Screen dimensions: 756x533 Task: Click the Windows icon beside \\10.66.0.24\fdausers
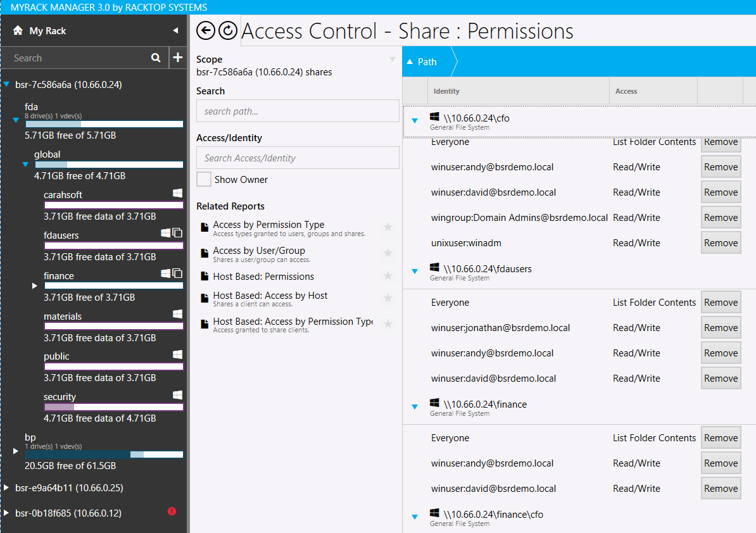[434, 268]
